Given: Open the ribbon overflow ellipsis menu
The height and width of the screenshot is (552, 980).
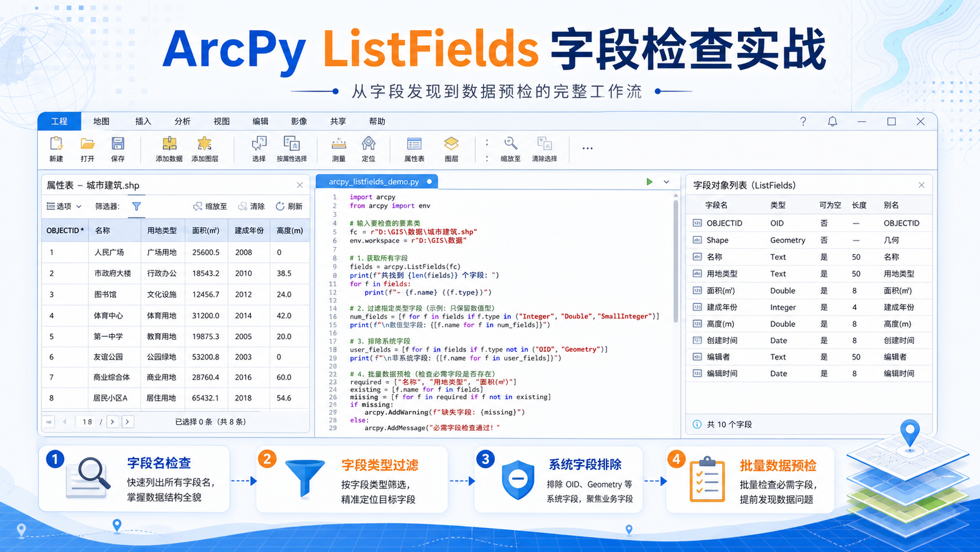Looking at the screenshot, I should (x=587, y=148).
